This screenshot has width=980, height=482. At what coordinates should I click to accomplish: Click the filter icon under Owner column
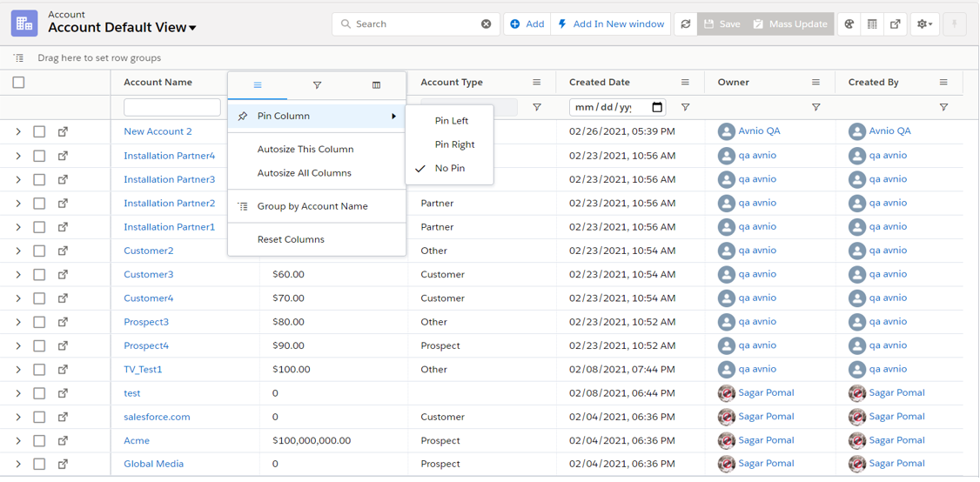(816, 107)
